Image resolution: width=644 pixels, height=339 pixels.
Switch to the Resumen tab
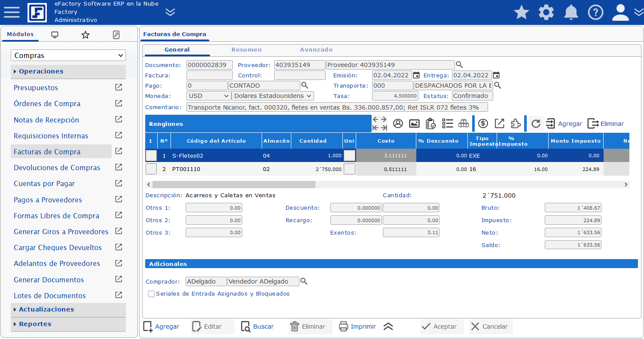(247, 50)
